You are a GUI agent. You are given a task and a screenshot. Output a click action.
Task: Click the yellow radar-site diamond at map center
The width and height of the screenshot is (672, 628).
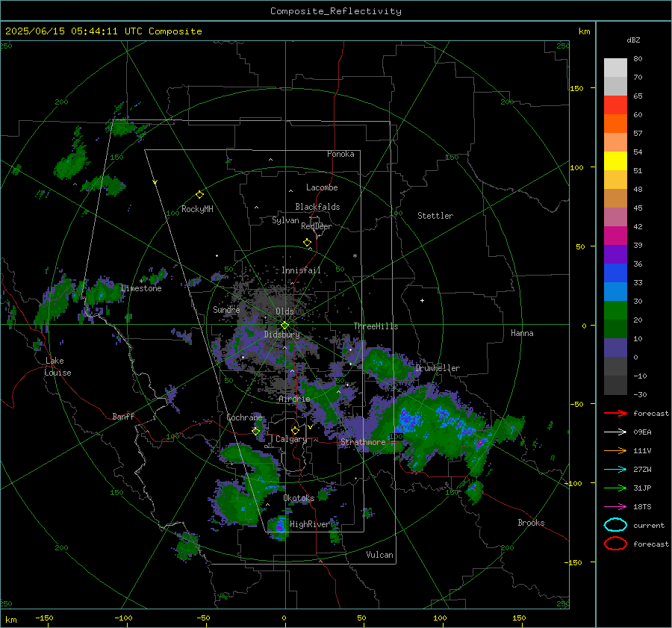[x=284, y=326]
